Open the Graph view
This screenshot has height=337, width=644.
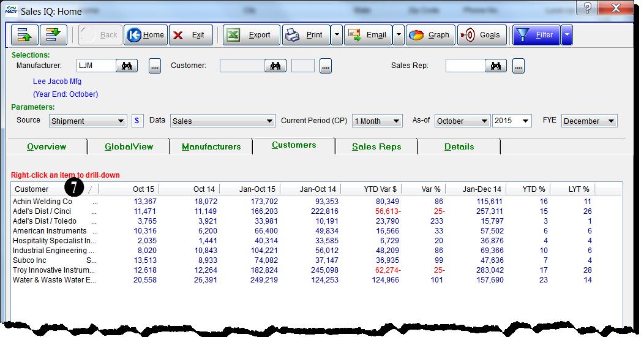(430, 35)
